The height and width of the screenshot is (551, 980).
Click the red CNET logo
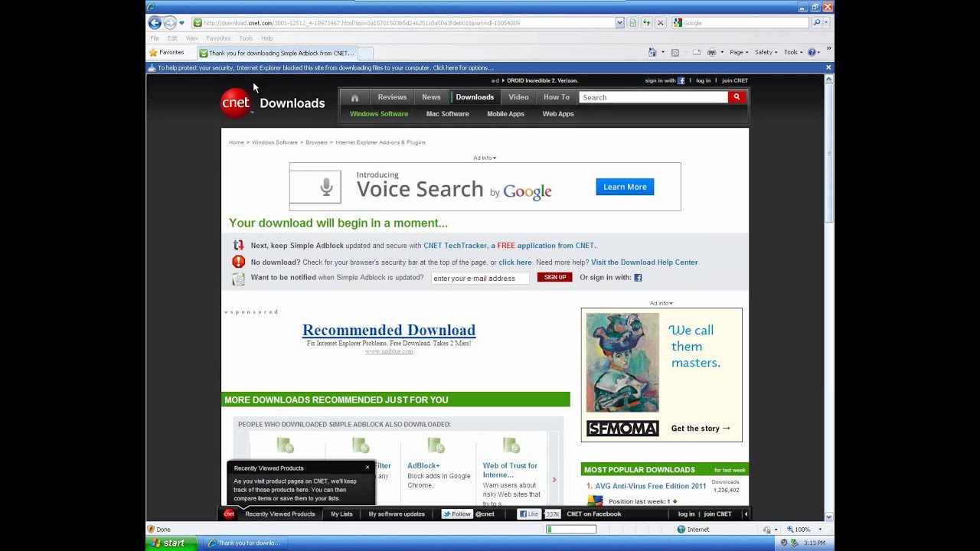[x=236, y=103]
